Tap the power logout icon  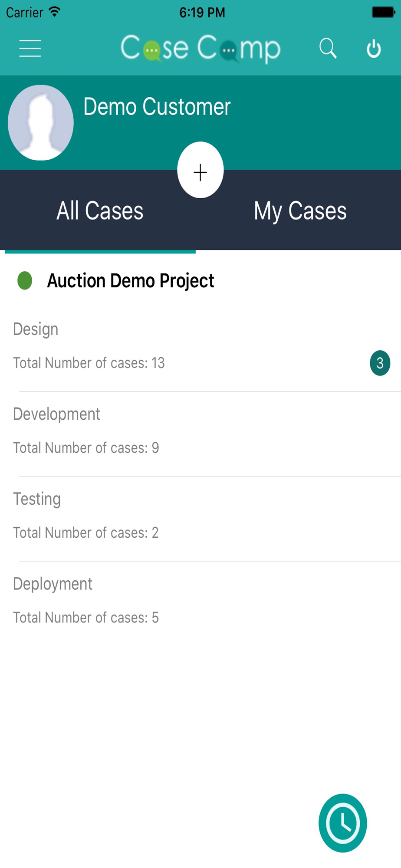coord(374,49)
